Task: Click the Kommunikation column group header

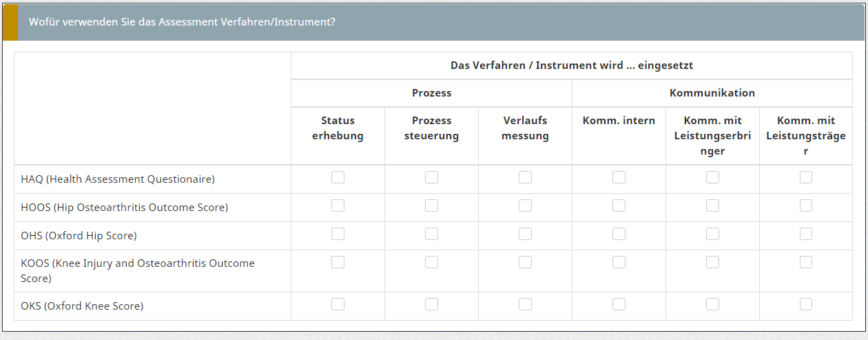Action: pyautogui.click(x=712, y=92)
